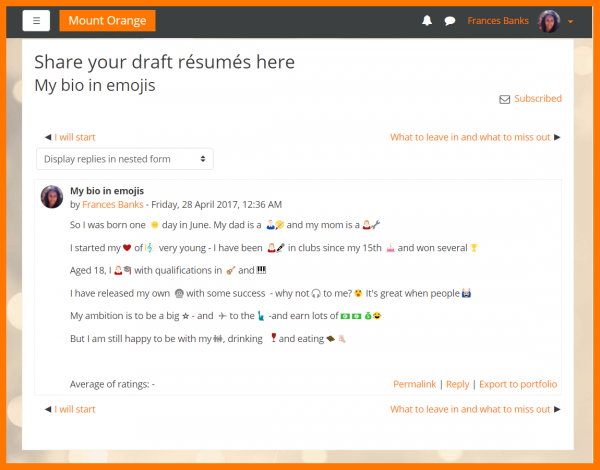Expand the user menu dropdown arrow
This screenshot has height=470, width=600.
click(570, 22)
